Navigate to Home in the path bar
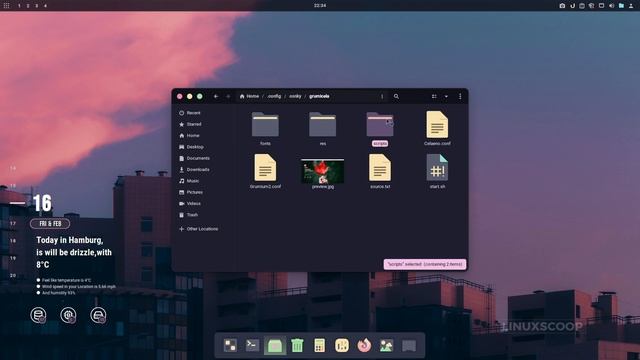The height and width of the screenshot is (360, 640). (249, 96)
